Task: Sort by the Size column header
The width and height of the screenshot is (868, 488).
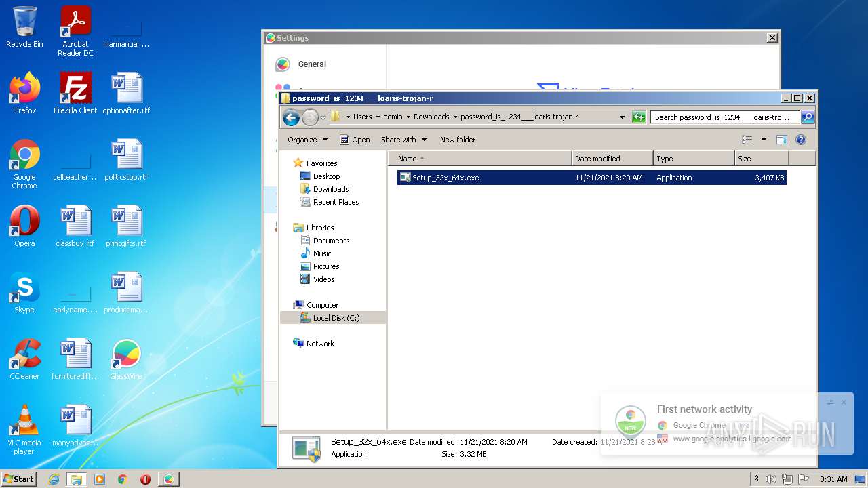Action: click(x=762, y=159)
